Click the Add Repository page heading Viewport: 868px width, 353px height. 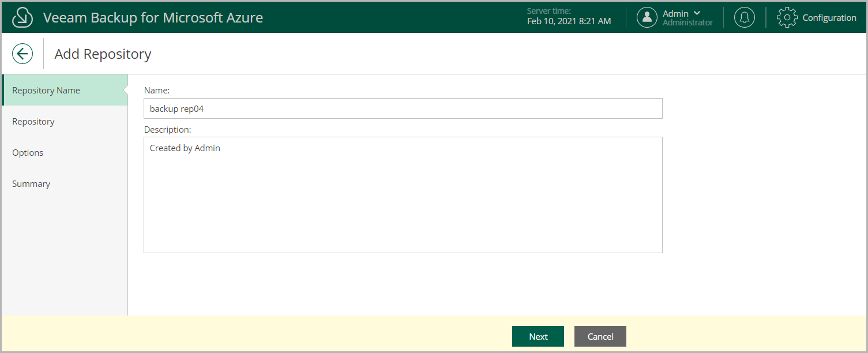click(103, 54)
